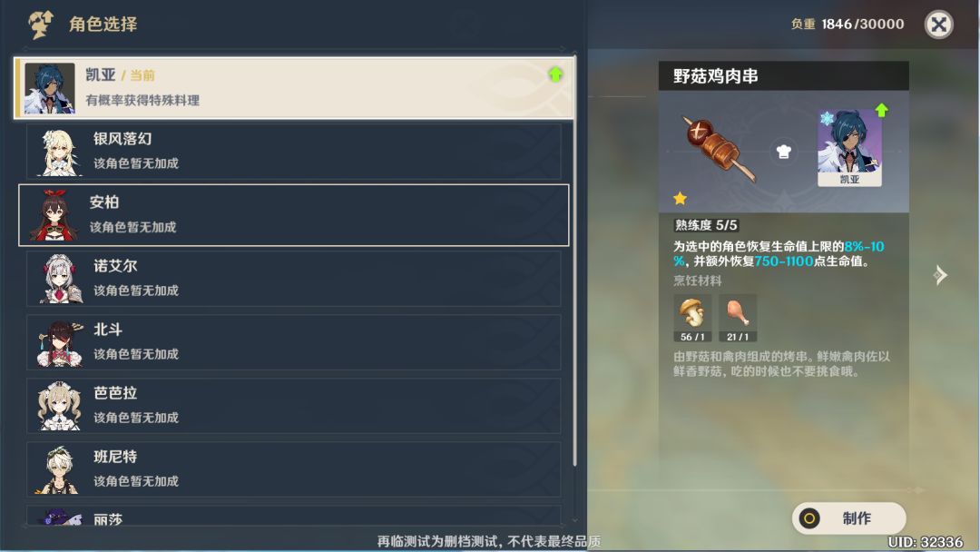
Task: Choose 北斗 as cooking character
Action: 294,342
